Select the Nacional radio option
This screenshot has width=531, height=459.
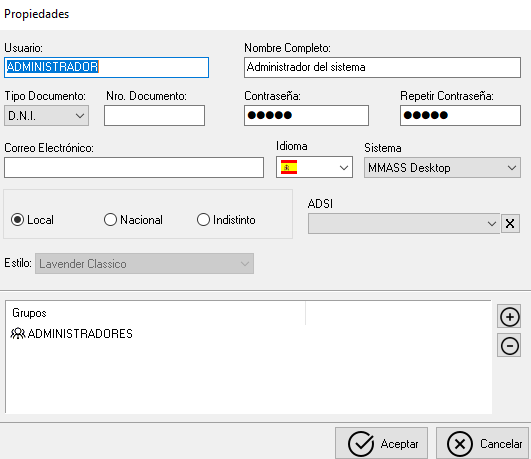point(110,220)
